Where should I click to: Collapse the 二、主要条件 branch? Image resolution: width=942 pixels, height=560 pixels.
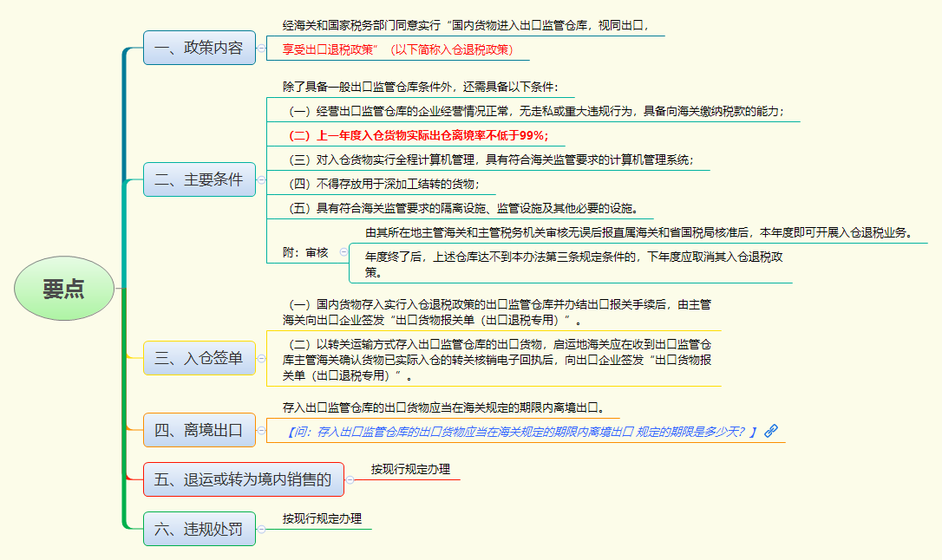point(261,179)
